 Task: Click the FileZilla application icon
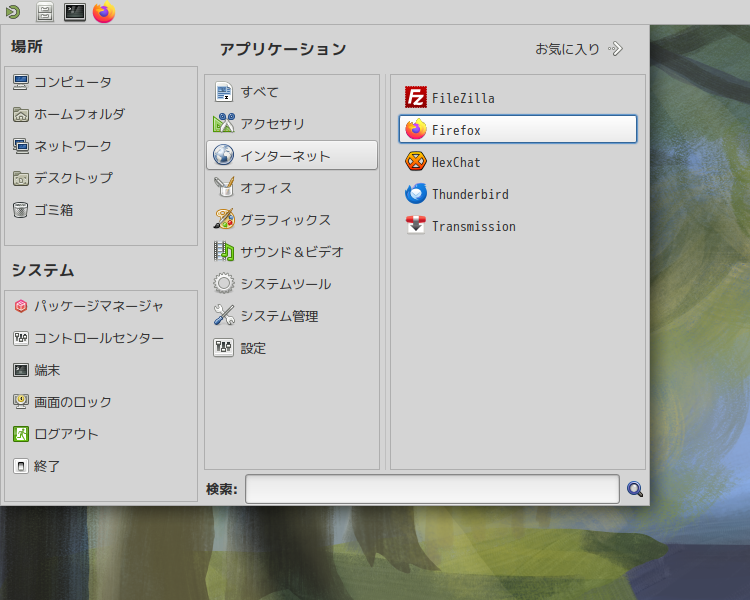point(416,98)
